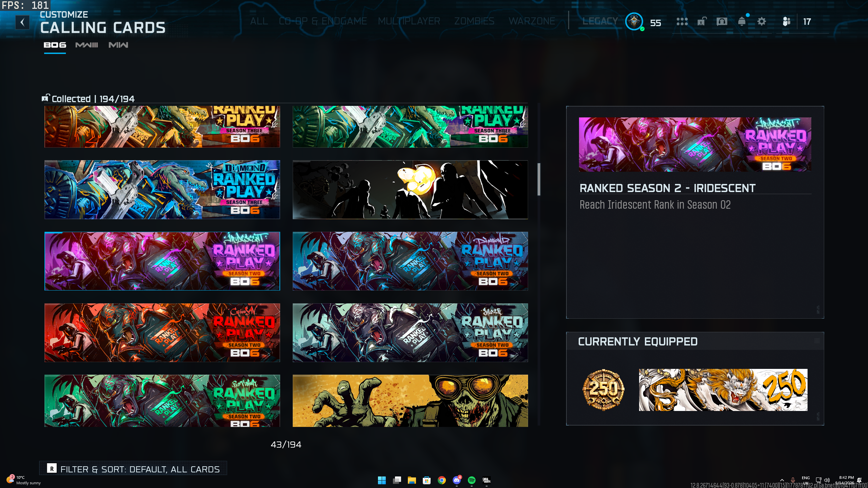Screen dimensions: 868x488
Task: Go back with the left arrow button
Action: pos(22,22)
